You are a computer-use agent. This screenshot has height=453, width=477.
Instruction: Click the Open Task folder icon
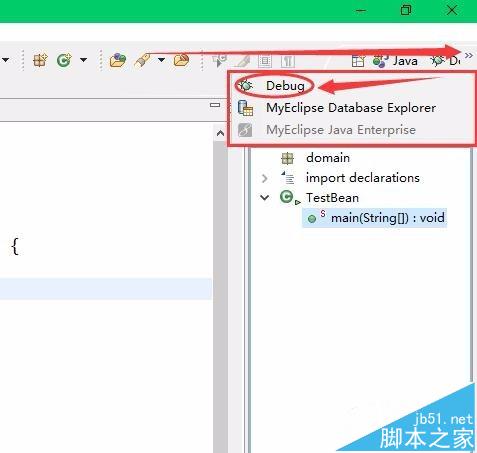point(181,60)
